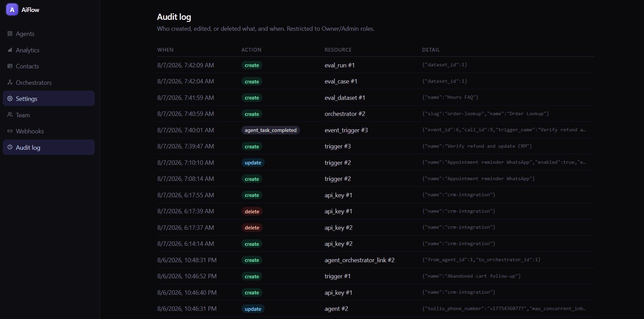
Task: Click the delete badge for api_key #1
Action: coord(252,212)
